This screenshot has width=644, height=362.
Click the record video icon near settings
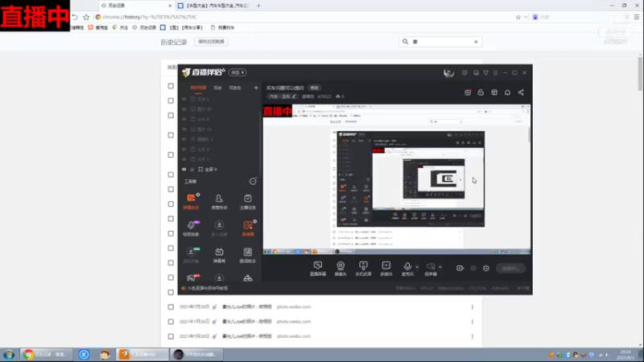460,268
